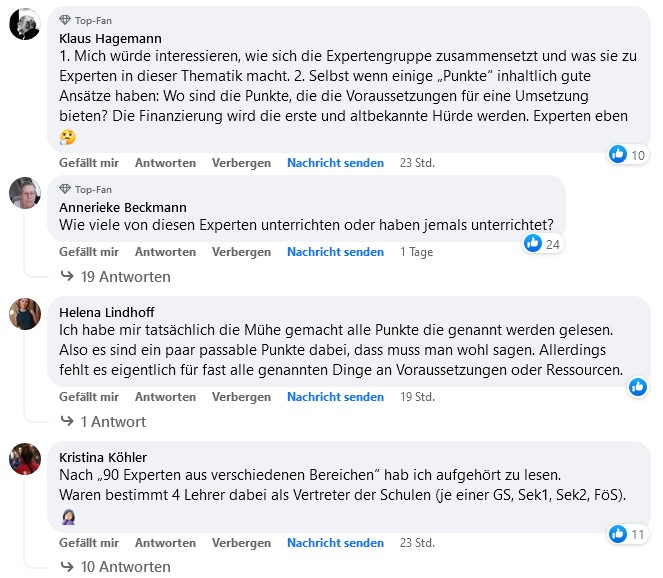Open Klaus Hagemann's profile picture

24,24
